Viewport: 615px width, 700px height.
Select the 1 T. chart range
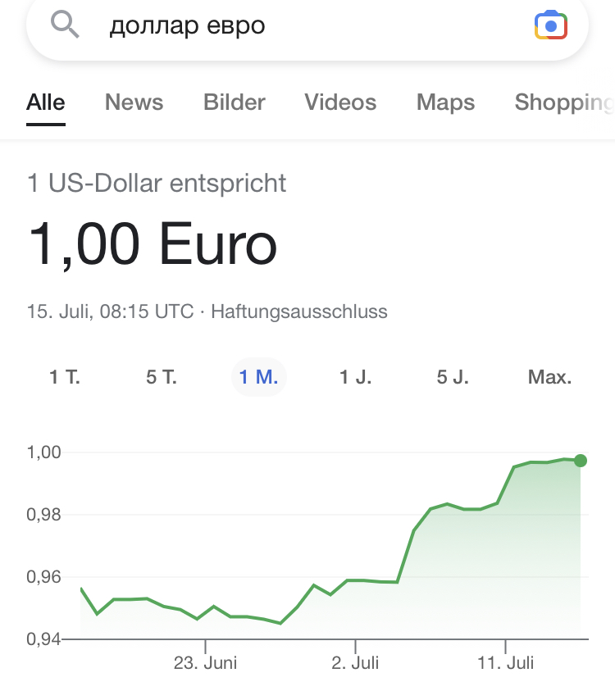(x=65, y=377)
